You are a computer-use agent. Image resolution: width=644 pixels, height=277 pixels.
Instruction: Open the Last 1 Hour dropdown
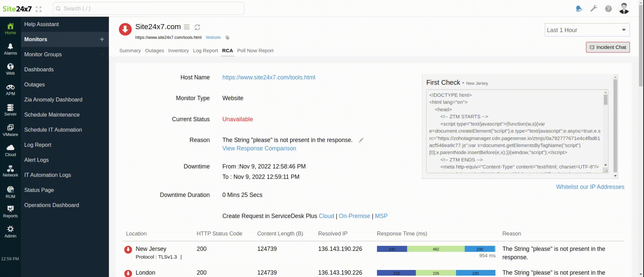(587, 30)
